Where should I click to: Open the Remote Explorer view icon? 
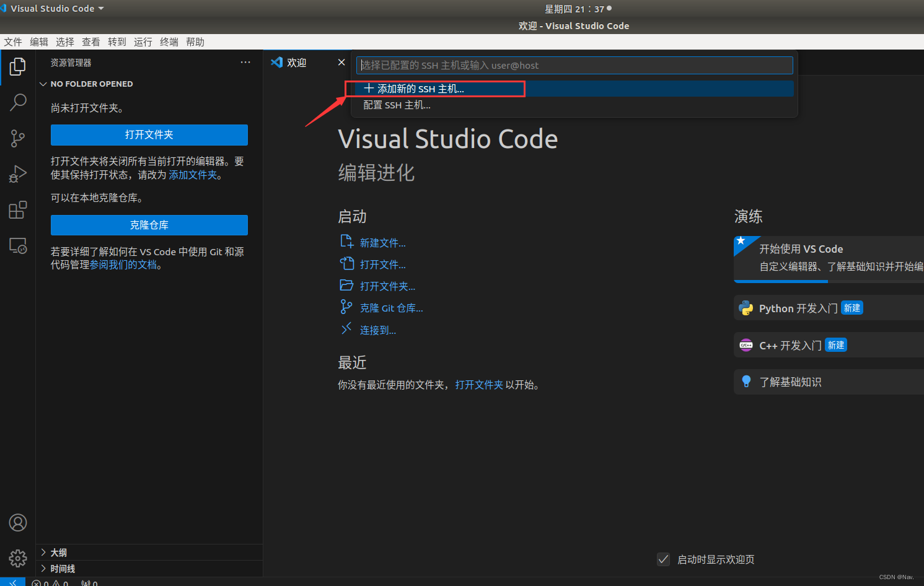pyautogui.click(x=18, y=246)
